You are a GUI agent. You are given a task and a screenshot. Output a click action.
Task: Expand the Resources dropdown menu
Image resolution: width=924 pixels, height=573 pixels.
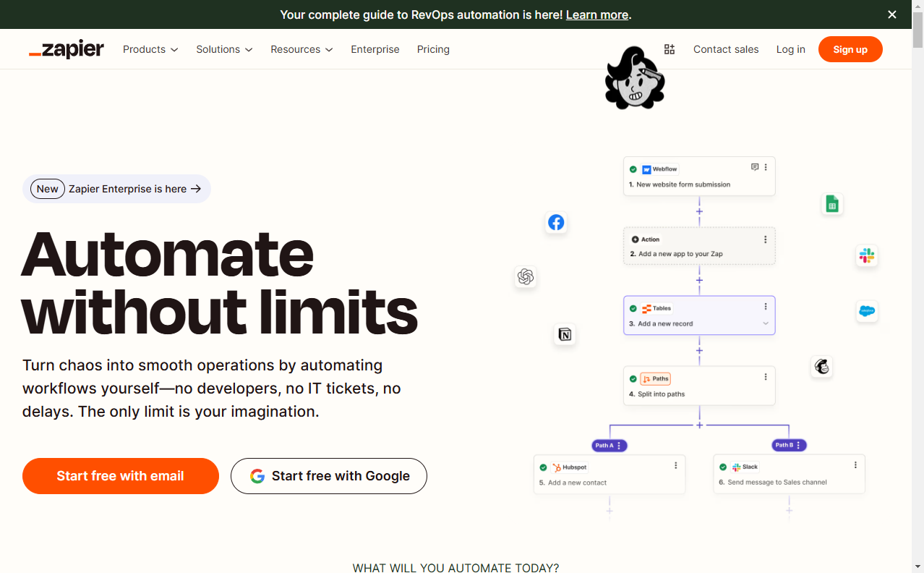coord(301,49)
